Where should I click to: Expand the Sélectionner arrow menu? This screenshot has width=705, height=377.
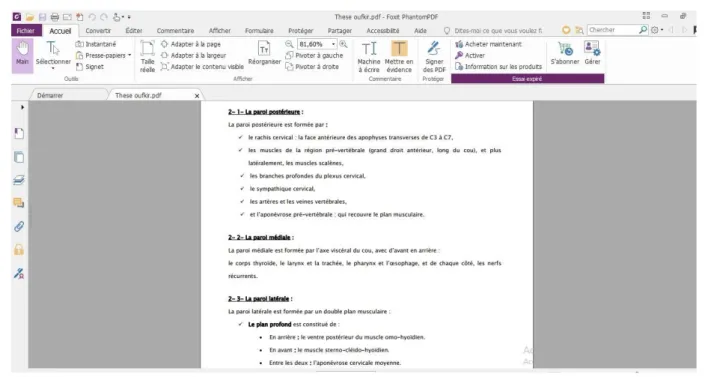[x=53, y=68]
